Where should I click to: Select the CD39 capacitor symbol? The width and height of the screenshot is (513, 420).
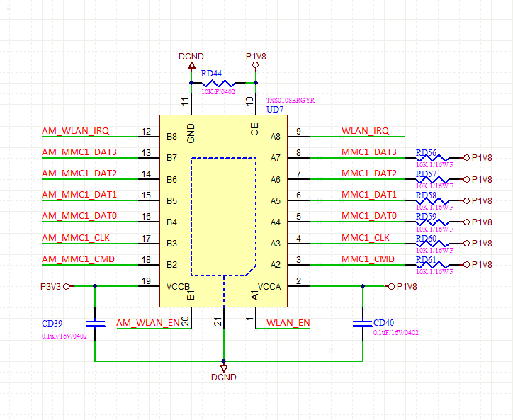click(95, 324)
